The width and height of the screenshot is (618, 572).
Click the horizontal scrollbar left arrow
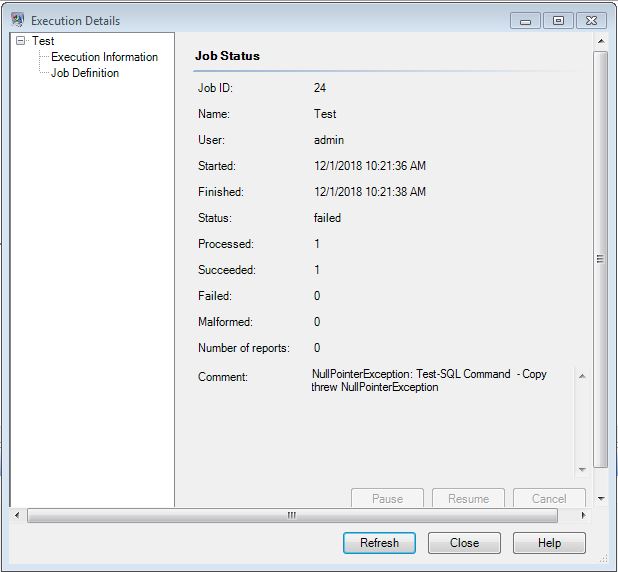click(18, 516)
